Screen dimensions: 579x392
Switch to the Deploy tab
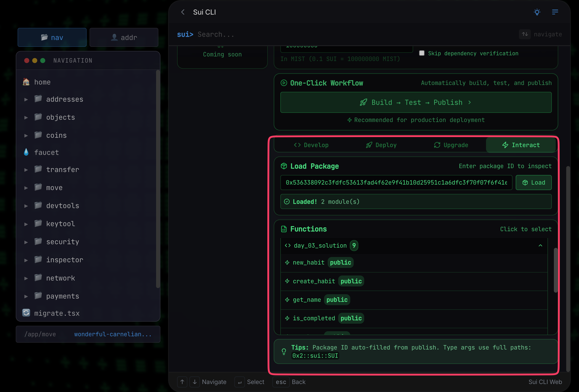(381, 145)
